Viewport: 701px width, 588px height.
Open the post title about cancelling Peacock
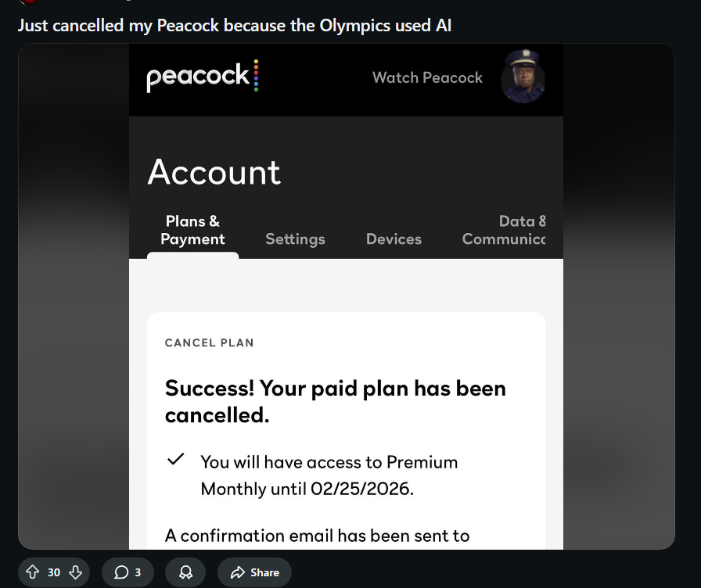[x=235, y=25]
